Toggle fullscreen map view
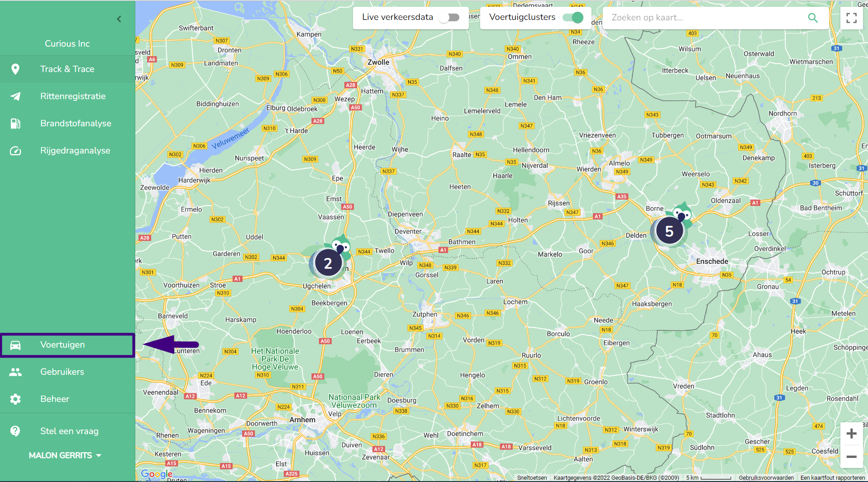This screenshot has height=482, width=868. pos(851,18)
